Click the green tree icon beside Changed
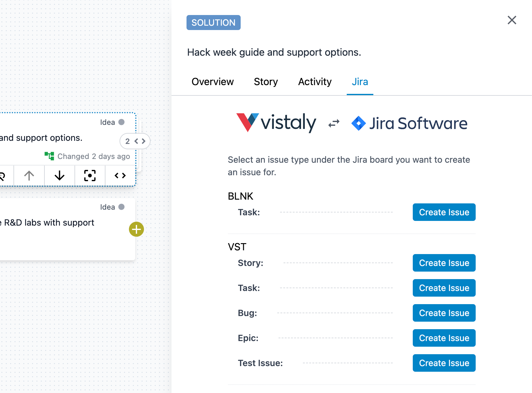The image size is (532, 393). [49, 156]
